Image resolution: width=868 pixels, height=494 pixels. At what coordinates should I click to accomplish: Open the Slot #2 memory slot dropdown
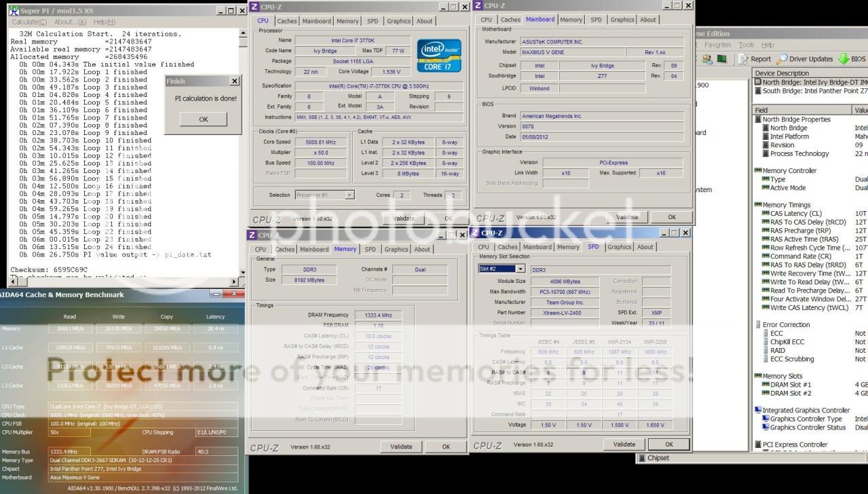(x=520, y=269)
